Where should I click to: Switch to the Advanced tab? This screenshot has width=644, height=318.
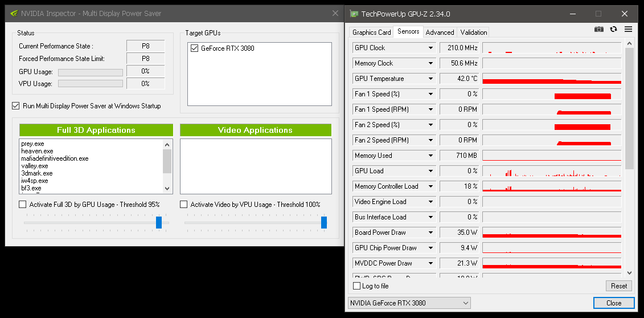click(440, 32)
